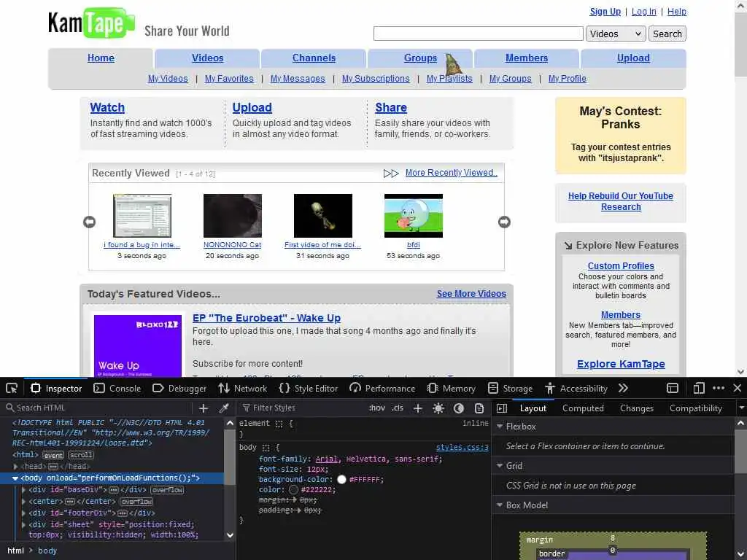
Task: Show previous recently viewed videos arrow
Action: click(x=89, y=222)
